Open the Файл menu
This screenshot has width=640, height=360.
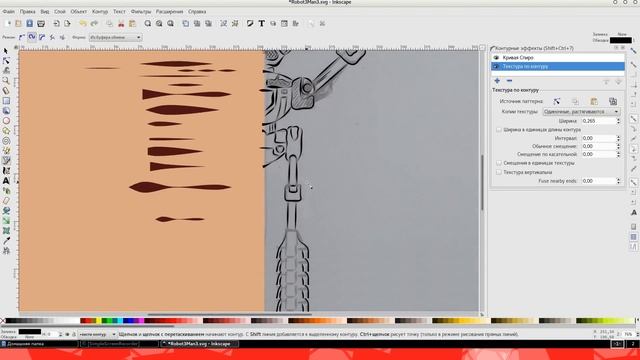[9, 12]
